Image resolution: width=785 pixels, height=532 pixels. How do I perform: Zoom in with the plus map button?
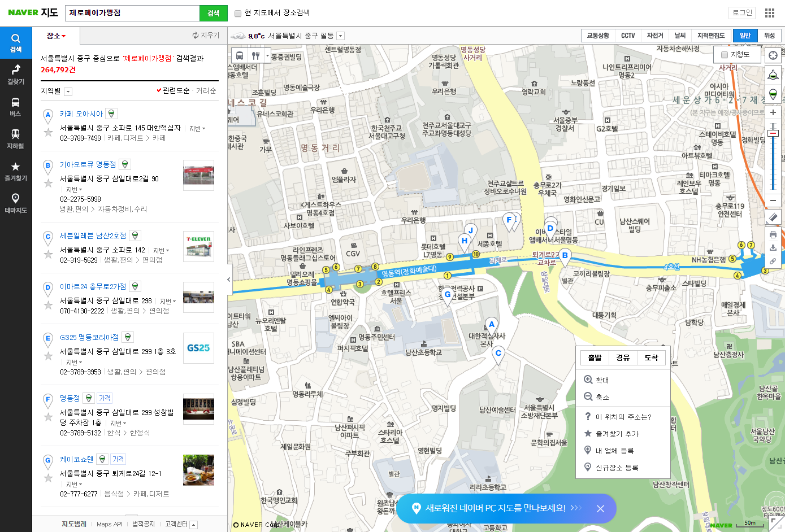click(773, 112)
